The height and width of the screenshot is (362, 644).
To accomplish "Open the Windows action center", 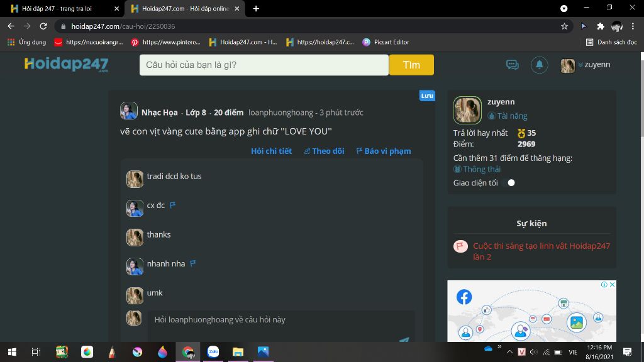I will click(x=627, y=352).
